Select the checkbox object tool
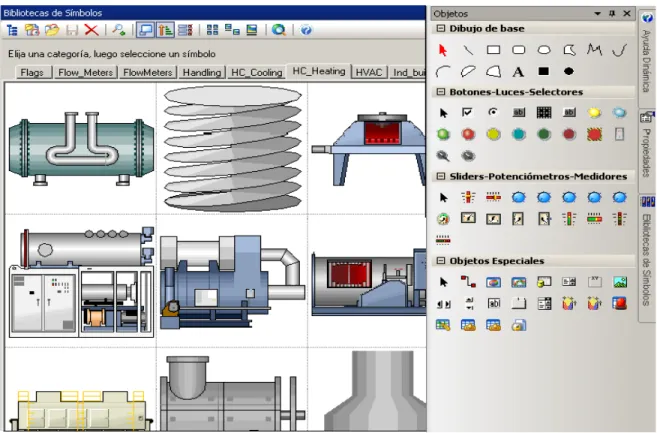Screen dimensions: 657x433 click(467, 112)
